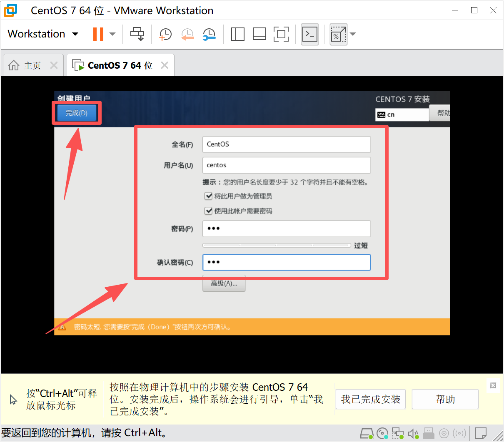Minimize the VMware Workstation window
Image resolution: width=504 pixels, height=442 pixels.
click(x=455, y=10)
